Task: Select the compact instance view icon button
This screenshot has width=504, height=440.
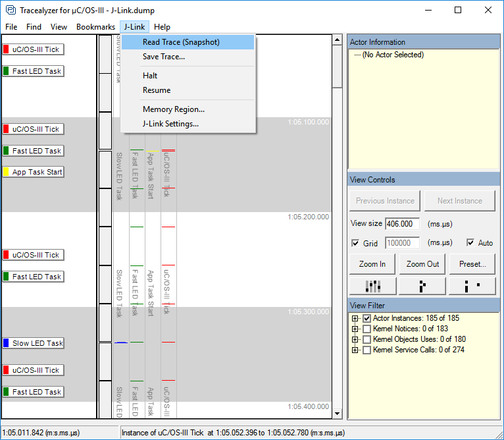Action: point(422,286)
